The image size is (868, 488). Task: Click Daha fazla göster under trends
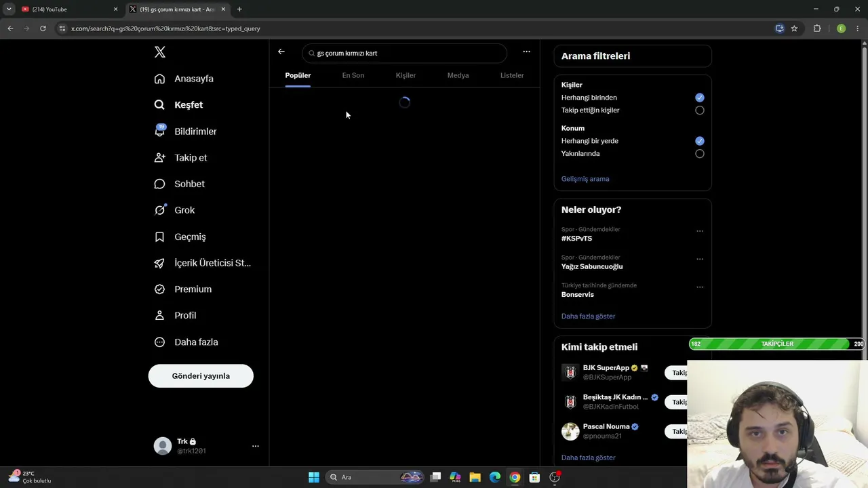[x=589, y=317]
